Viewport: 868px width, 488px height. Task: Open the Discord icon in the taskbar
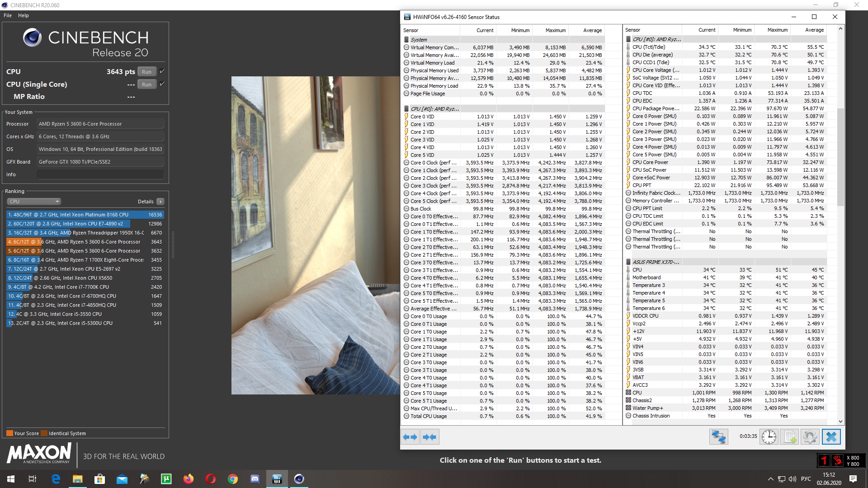[255, 479]
